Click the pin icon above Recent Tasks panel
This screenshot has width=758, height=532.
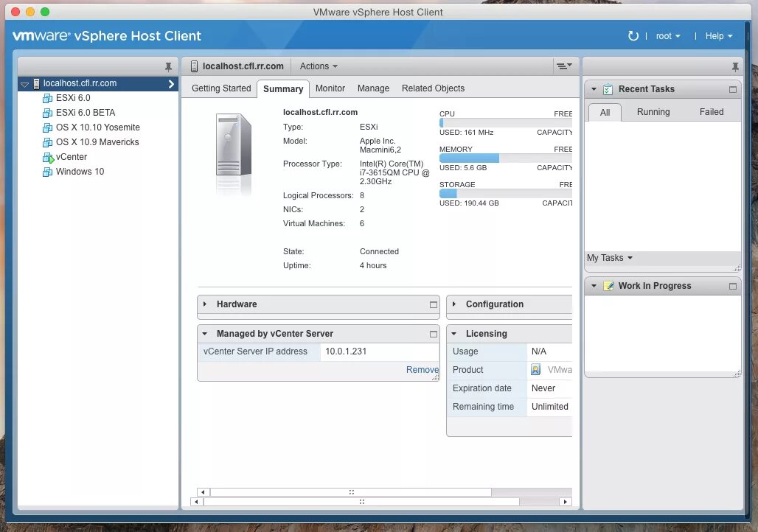(x=734, y=66)
